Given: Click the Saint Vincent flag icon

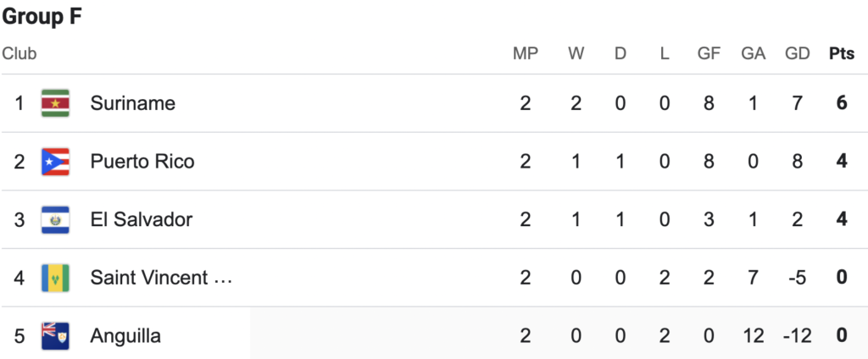Looking at the screenshot, I should coord(55,278).
